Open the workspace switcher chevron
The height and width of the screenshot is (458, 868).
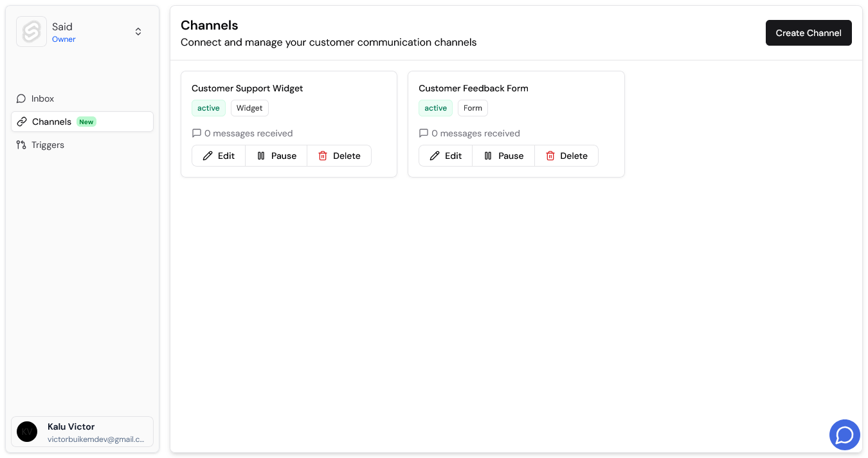point(138,32)
